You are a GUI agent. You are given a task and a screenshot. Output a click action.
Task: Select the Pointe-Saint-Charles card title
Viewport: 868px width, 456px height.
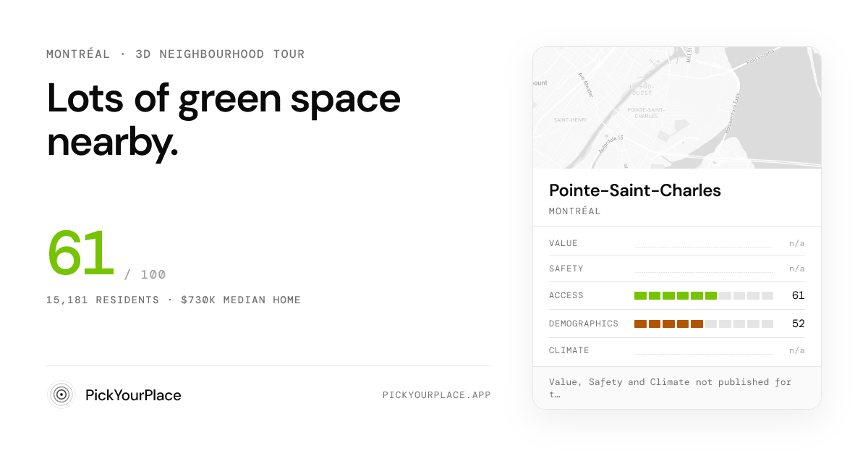point(635,190)
